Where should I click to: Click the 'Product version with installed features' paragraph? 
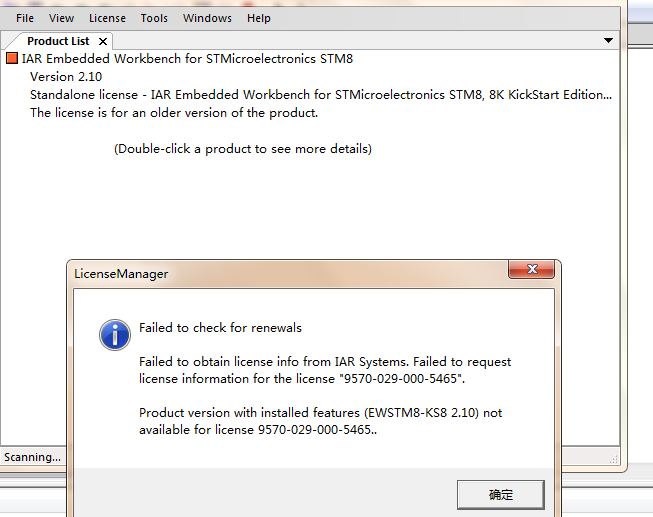321,421
